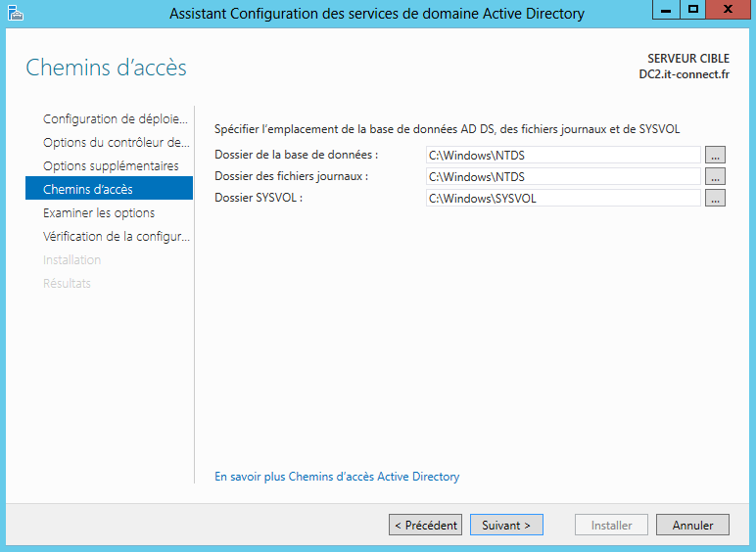The height and width of the screenshot is (552, 756).
Task: Jump to Examiner les options step
Action: pyautogui.click(x=99, y=213)
